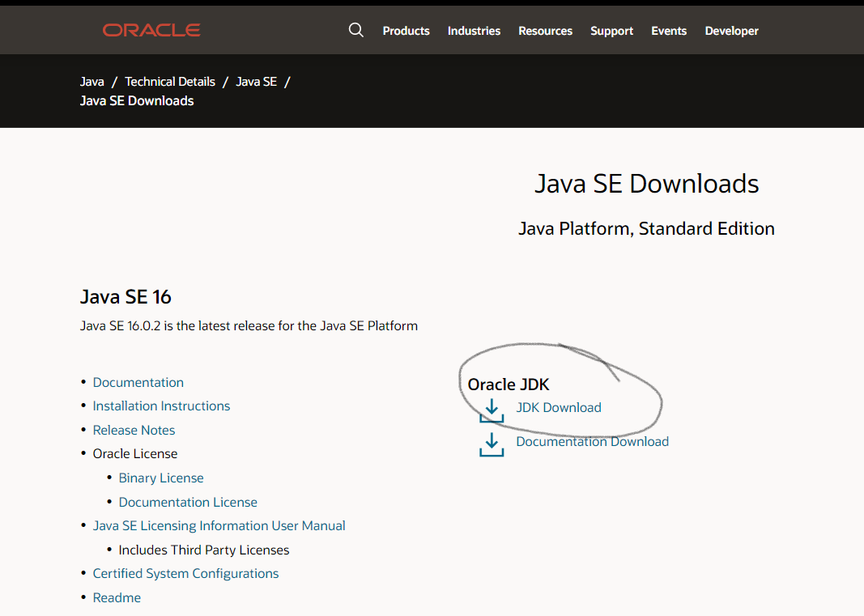Screen dimensions: 864x616
Task: Open the Industries menu
Action: 474,31
